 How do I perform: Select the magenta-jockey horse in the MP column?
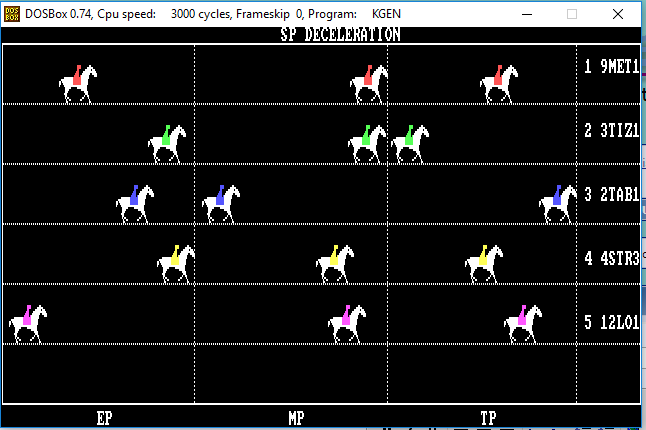[x=347, y=324]
